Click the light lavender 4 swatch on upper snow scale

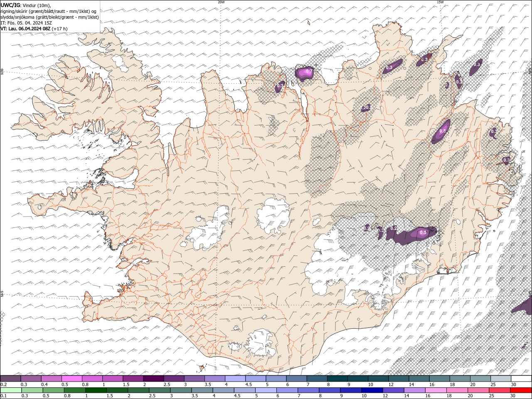click(235, 379)
